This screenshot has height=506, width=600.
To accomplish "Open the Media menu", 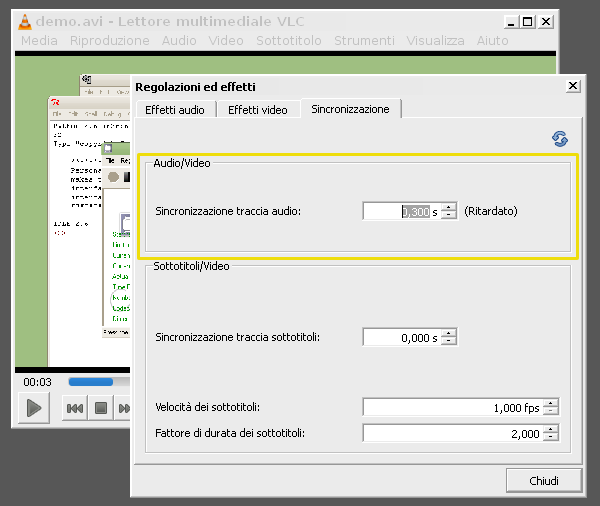I will pos(39,40).
